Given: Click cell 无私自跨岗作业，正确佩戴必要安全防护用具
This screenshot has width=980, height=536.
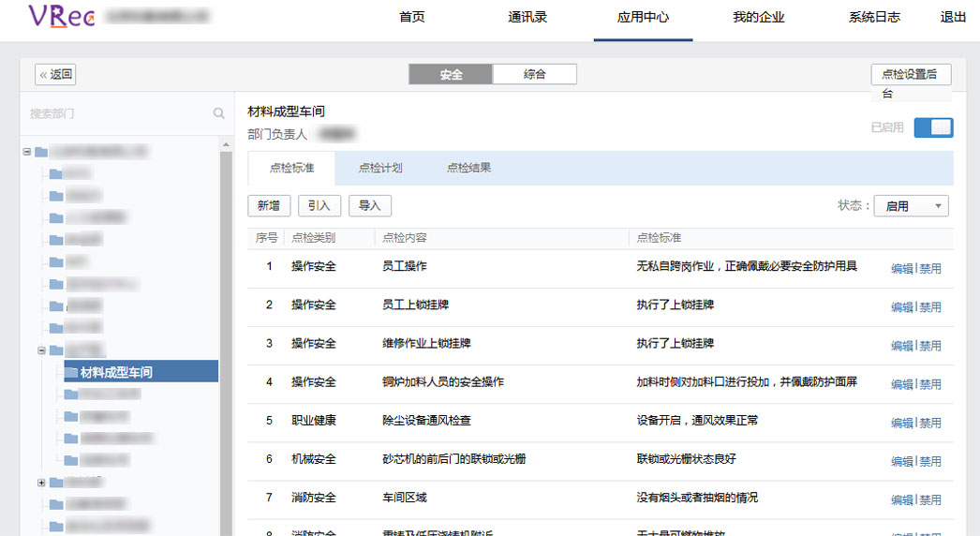Looking at the screenshot, I should pos(747,266).
